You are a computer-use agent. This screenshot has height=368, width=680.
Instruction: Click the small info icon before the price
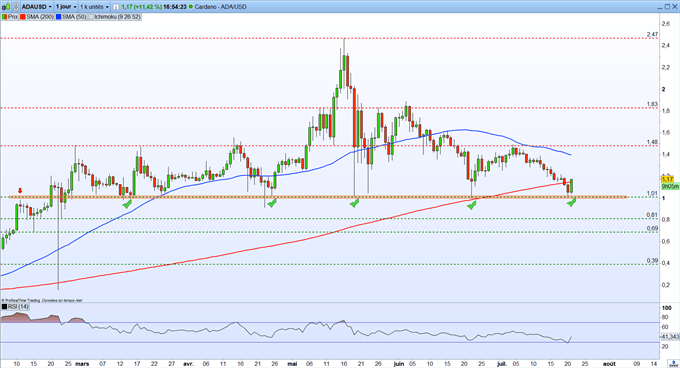coord(116,7)
